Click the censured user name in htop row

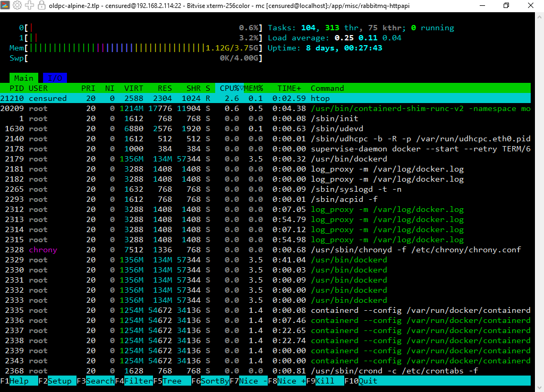point(47,98)
